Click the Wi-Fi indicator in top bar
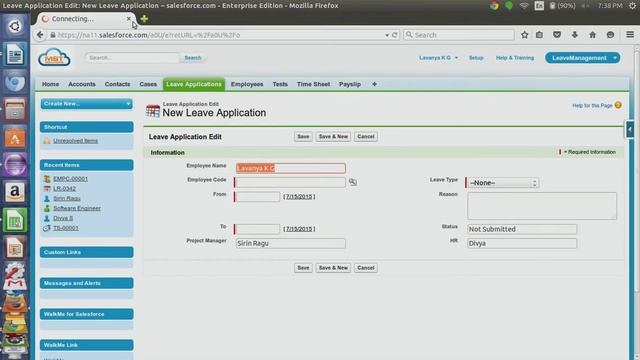 pos(524,6)
